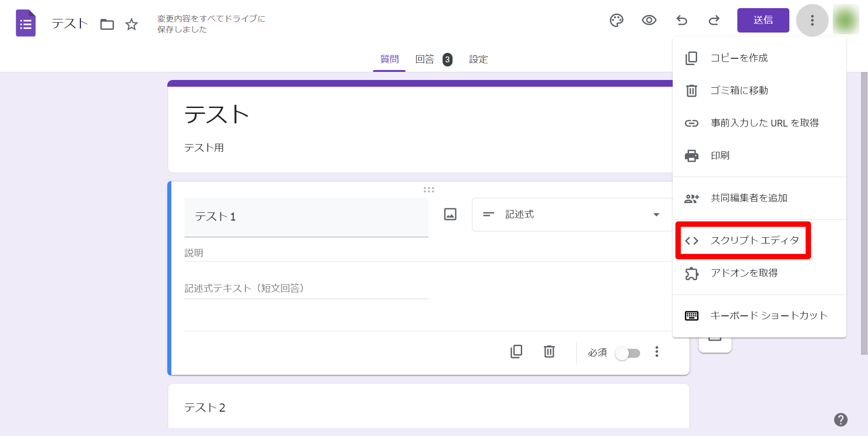Undo the last change
The height and width of the screenshot is (436, 868).
pos(682,20)
